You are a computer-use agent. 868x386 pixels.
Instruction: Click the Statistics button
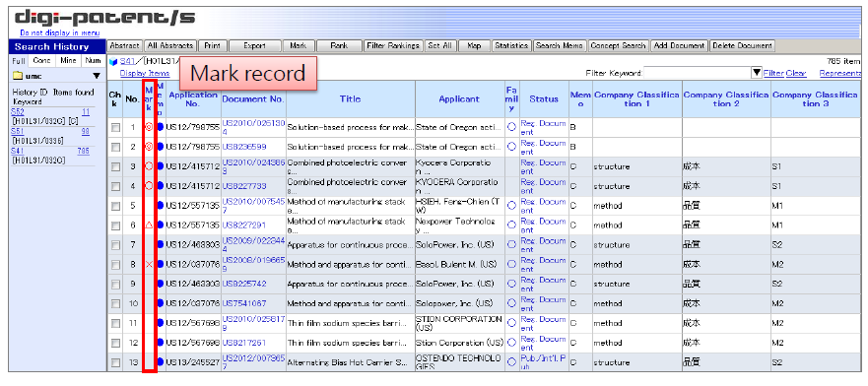coord(511,46)
